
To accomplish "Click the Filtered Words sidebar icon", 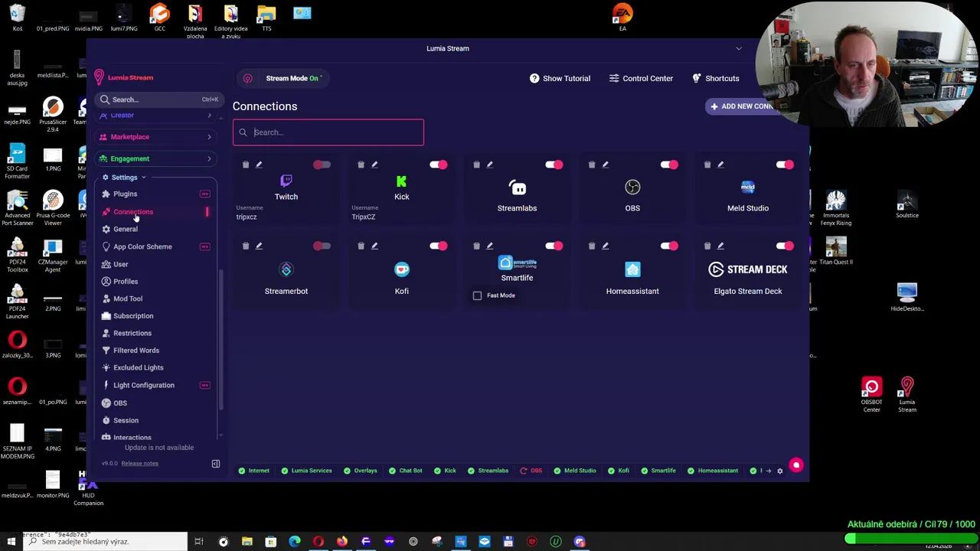I will point(106,350).
